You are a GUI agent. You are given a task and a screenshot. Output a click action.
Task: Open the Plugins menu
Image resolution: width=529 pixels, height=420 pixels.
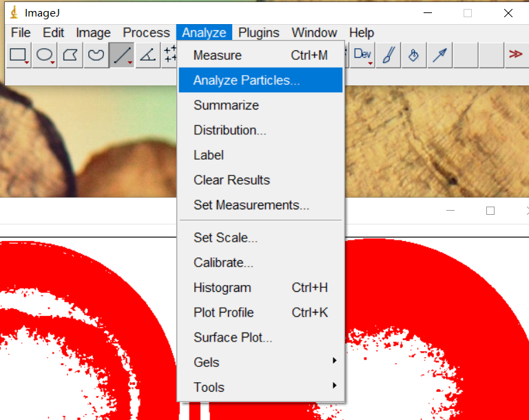coord(258,32)
